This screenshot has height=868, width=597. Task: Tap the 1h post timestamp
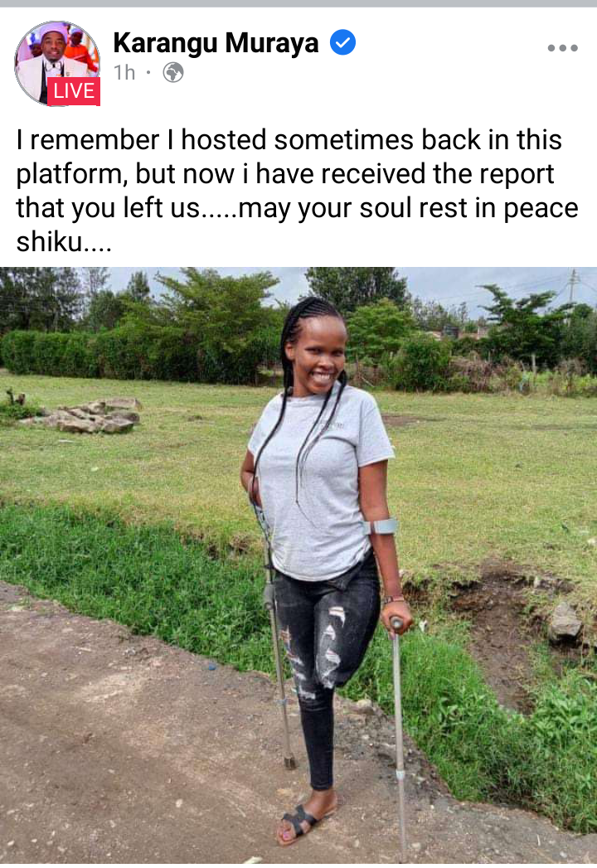(x=124, y=72)
